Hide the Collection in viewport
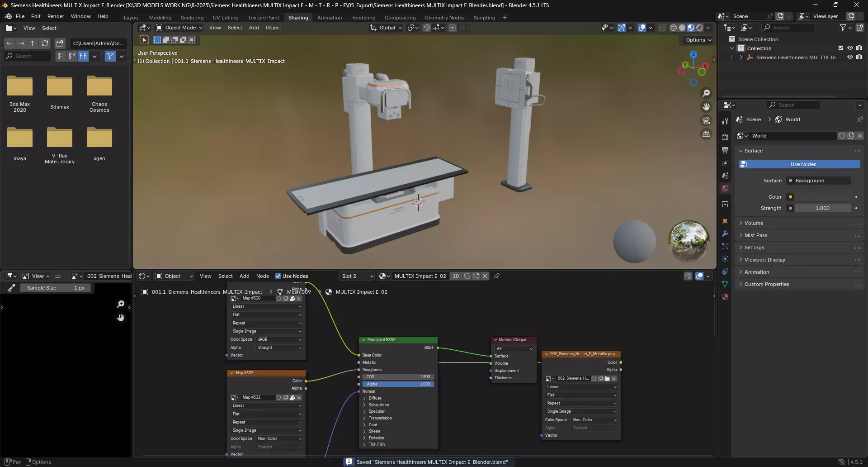Screen dimensions: 868x467 coord(850,48)
